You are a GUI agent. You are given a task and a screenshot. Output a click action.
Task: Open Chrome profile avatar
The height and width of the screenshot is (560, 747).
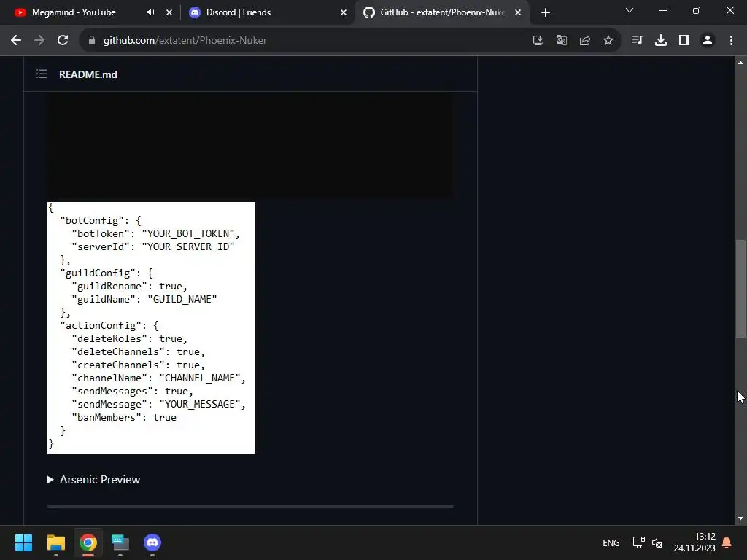(x=708, y=41)
